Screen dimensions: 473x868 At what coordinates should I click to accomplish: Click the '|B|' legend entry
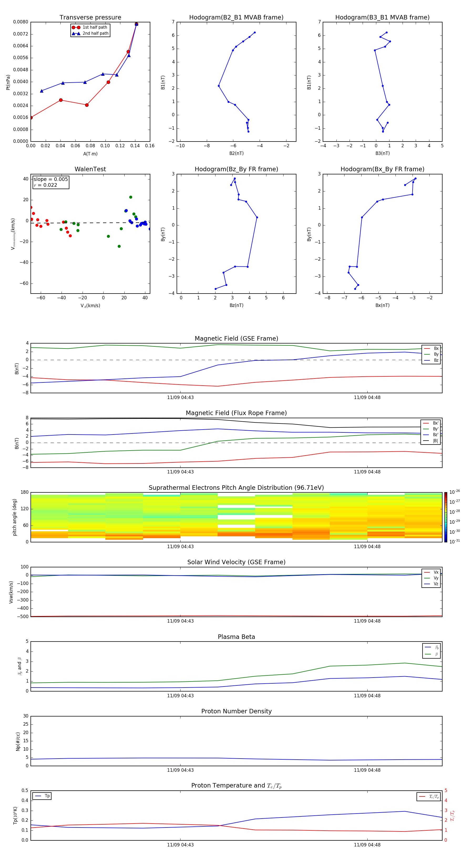pyautogui.click(x=431, y=441)
